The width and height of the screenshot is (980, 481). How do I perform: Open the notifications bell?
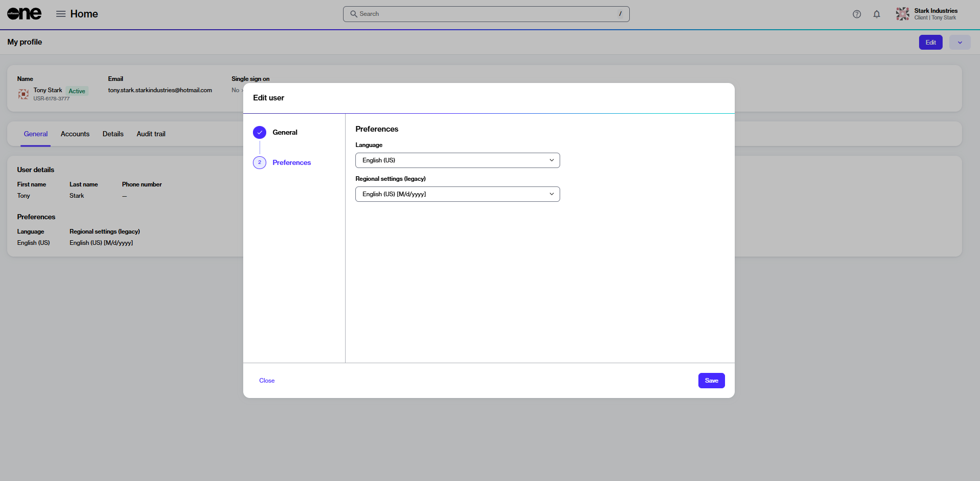tap(877, 14)
